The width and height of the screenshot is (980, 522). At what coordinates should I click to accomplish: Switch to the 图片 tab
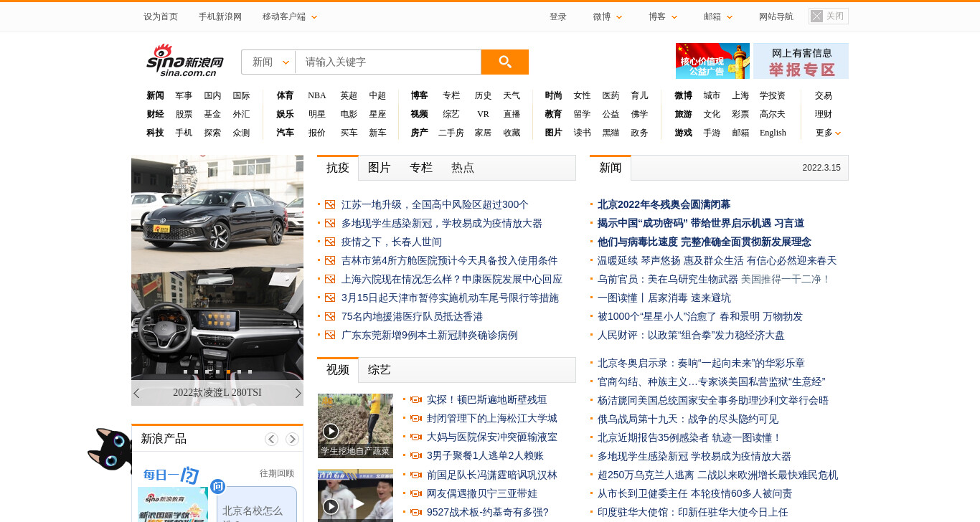point(380,168)
